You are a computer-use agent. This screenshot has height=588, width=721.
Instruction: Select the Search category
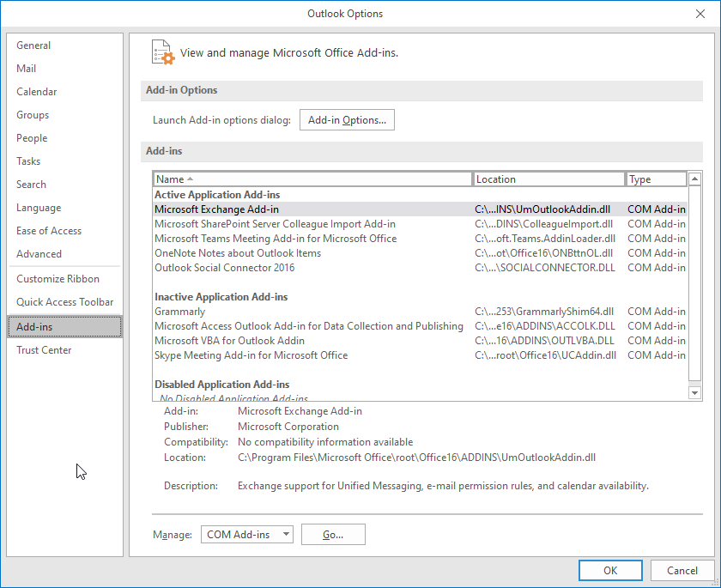tap(65, 185)
